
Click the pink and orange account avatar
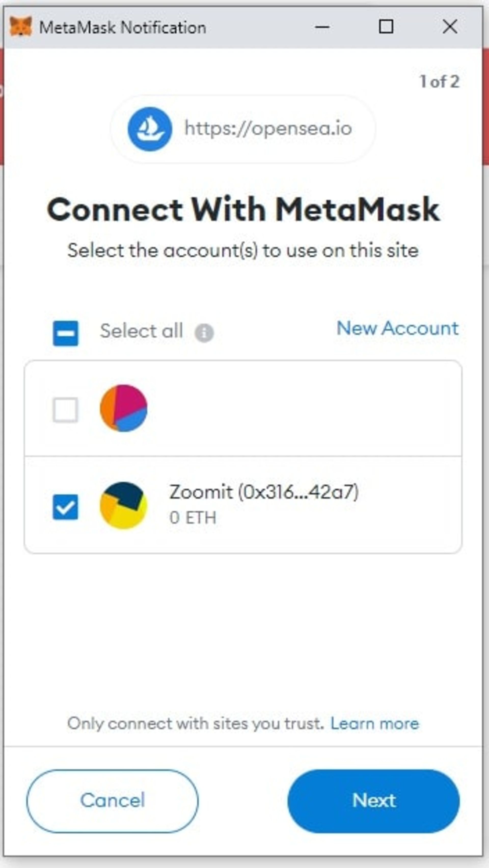pos(124,408)
